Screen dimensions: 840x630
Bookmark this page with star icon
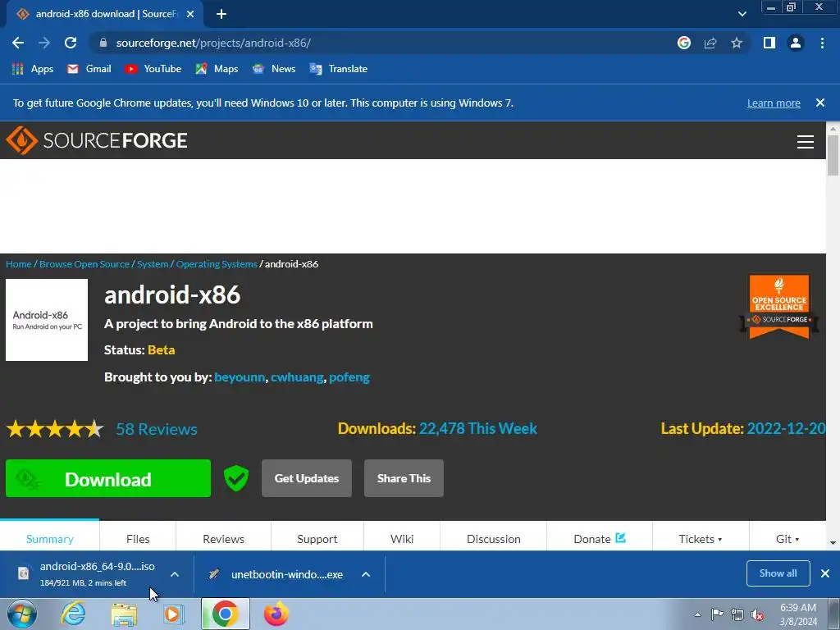click(x=737, y=43)
